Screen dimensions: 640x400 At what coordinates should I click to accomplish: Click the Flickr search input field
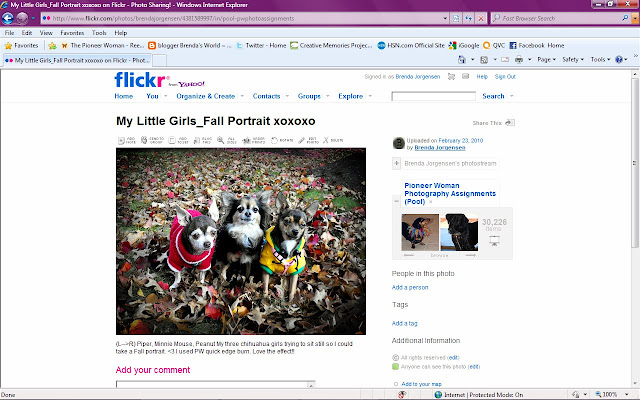[x=433, y=96]
